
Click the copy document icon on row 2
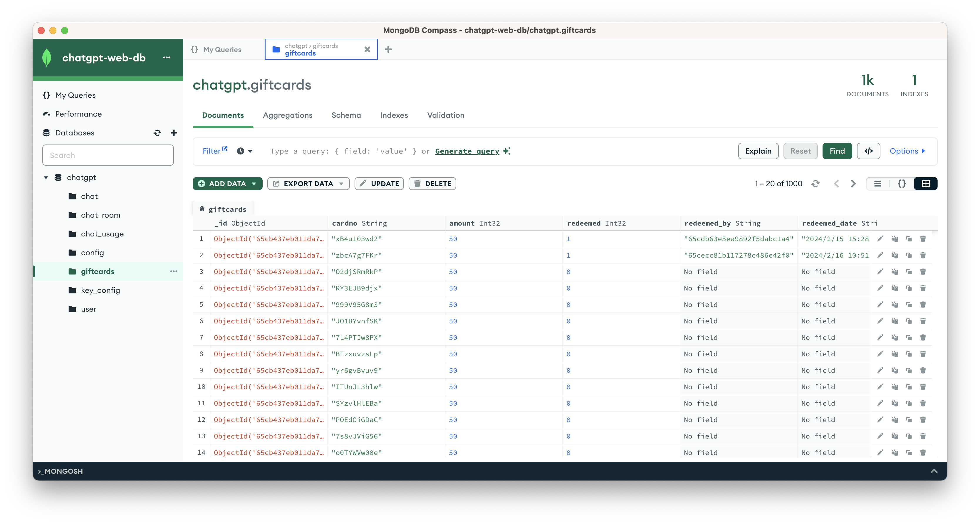(x=895, y=255)
